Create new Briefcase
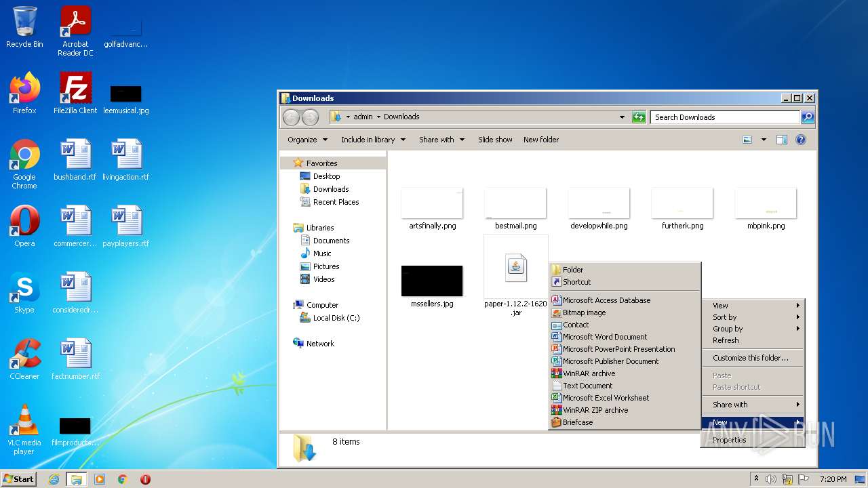This screenshot has width=868, height=488. tap(624, 422)
